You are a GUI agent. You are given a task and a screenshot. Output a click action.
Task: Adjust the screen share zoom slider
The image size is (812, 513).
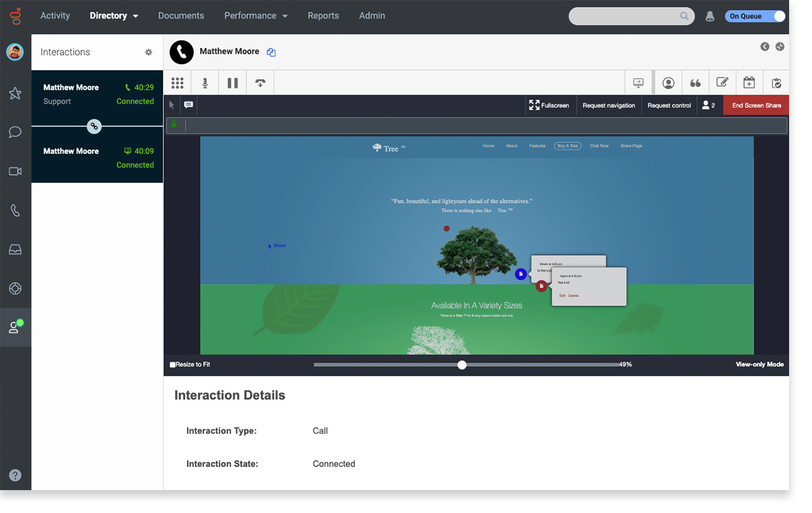point(462,364)
